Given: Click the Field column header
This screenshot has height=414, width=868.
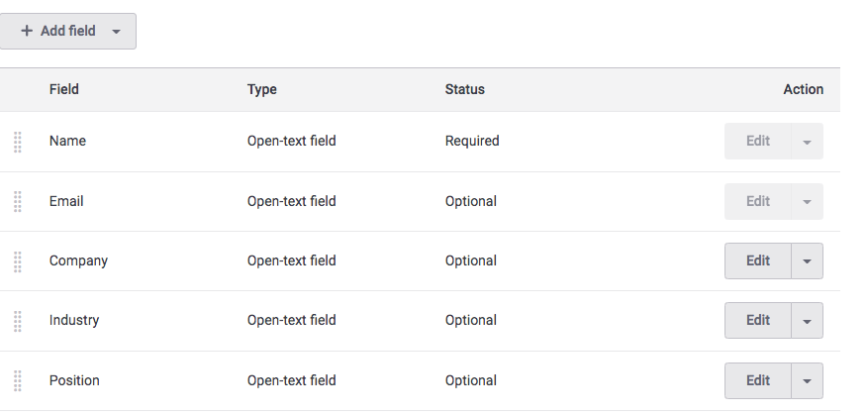Looking at the screenshot, I should 64,89.
